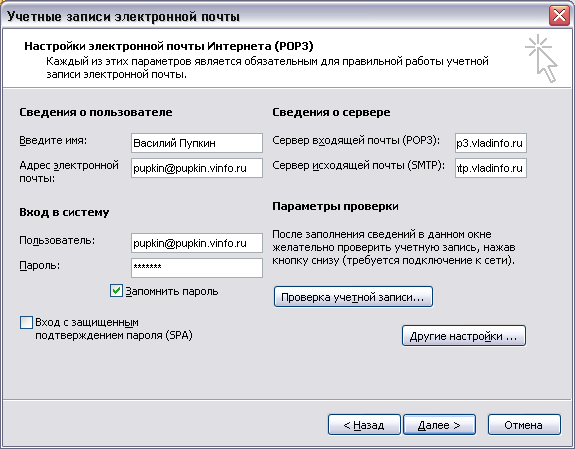Click the incoming POP3 server field
This screenshot has width=575, height=449.
[x=491, y=143]
